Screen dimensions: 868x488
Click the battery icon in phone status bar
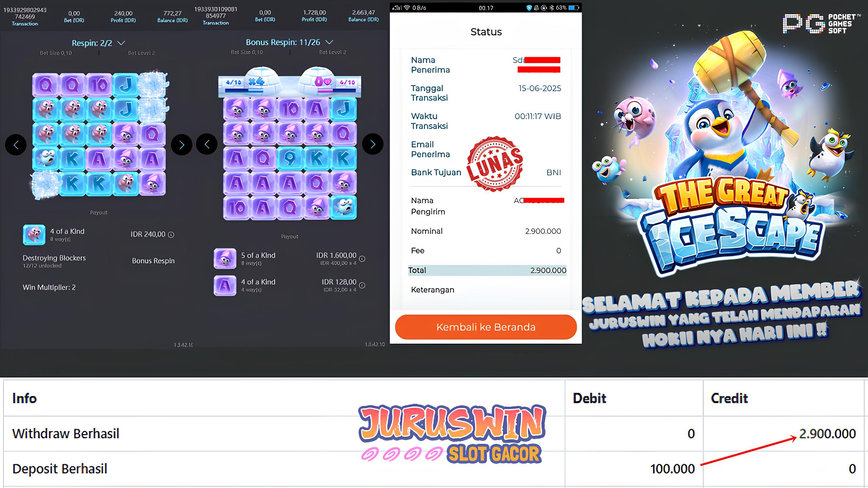(x=574, y=8)
